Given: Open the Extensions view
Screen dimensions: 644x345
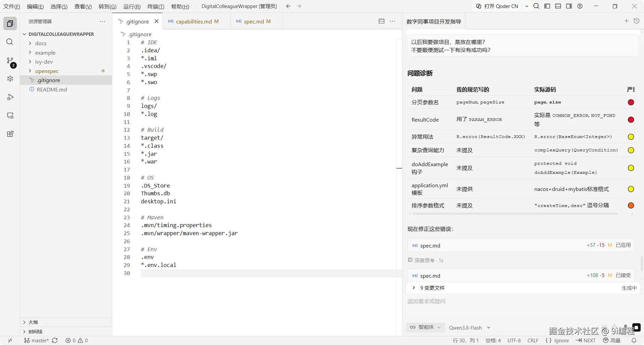Looking at the screenshot, I should [x=10, y=134].
